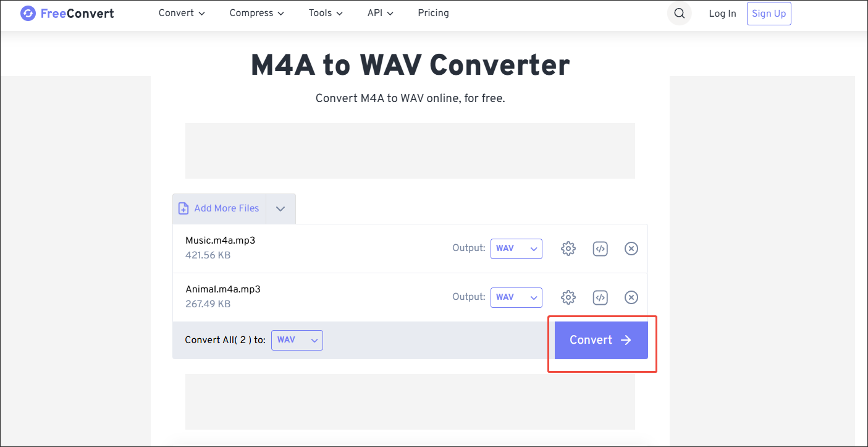Screen dimensions: 868x447
Task: Open the search tool
Action: coord(679,13)
